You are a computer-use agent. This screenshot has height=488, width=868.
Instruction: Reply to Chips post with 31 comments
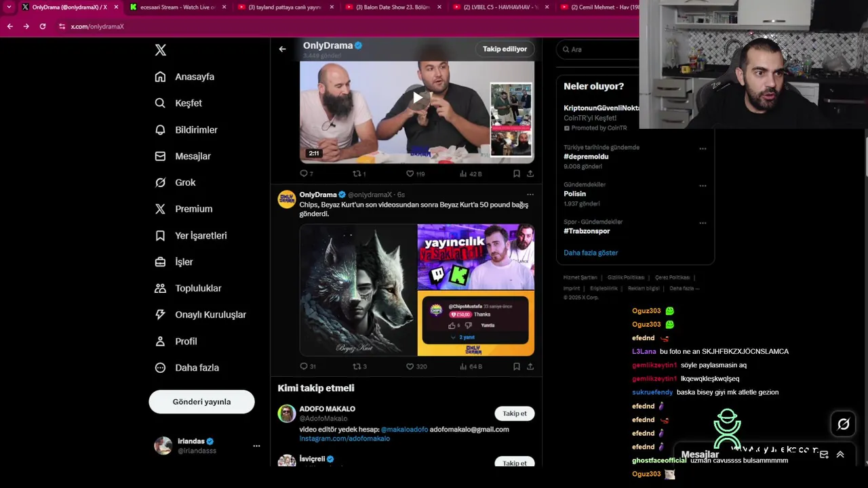308,366
